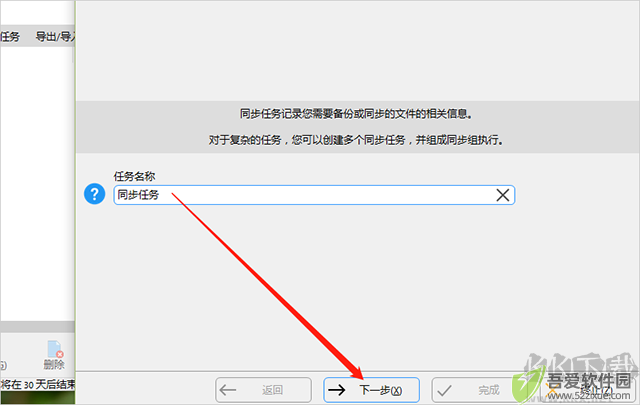
Task: Open the 导出/导入 menu
Action: (55, 37)
